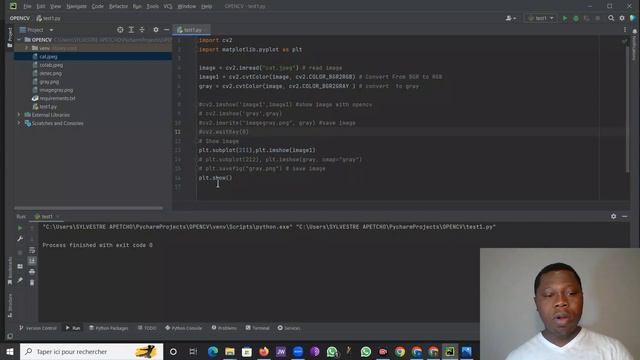Screen dimensions: 640x360
Task: Open Search Everywhere magnifier icon
Action: (x=611, y=18)
